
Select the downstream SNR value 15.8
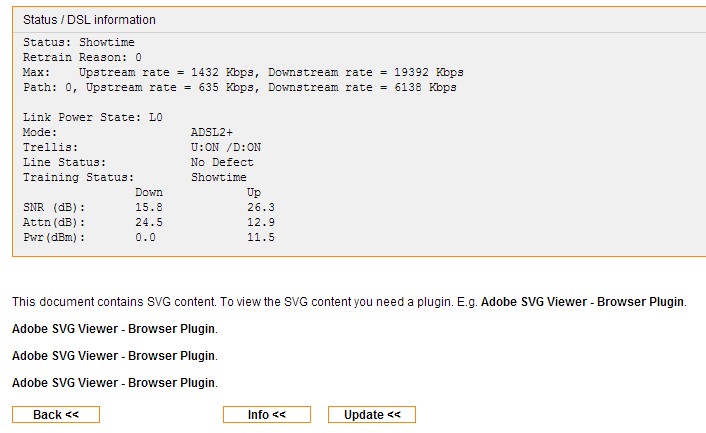(149, 207)
